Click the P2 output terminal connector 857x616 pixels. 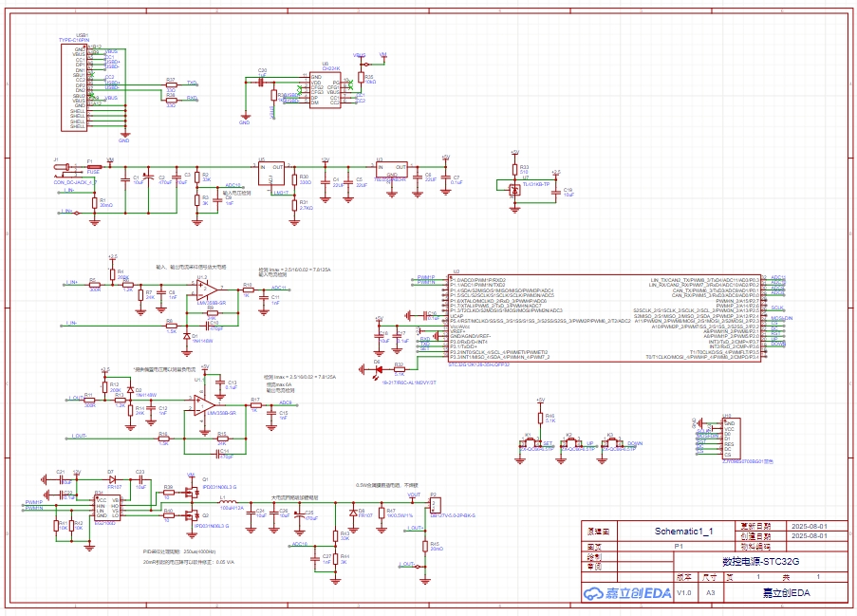tap(435, 505)
